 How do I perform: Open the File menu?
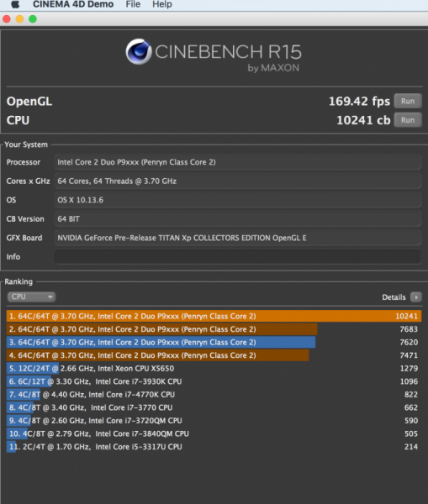(x=133, y=4)
